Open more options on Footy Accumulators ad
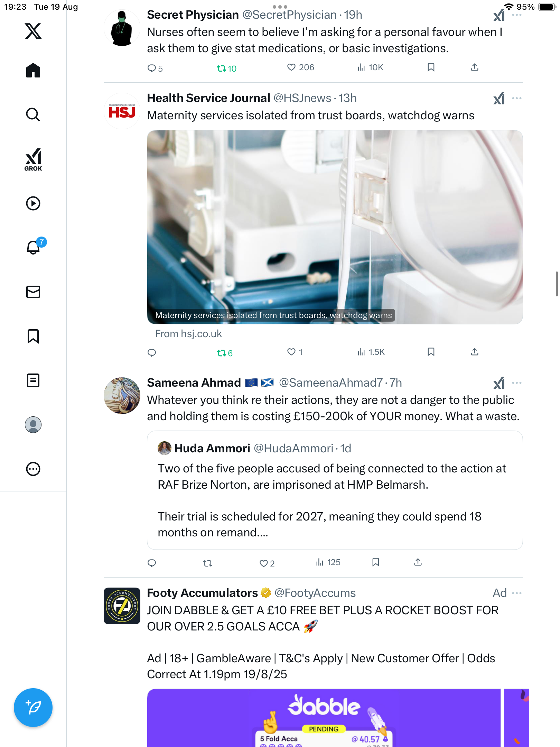 [517, 593]
